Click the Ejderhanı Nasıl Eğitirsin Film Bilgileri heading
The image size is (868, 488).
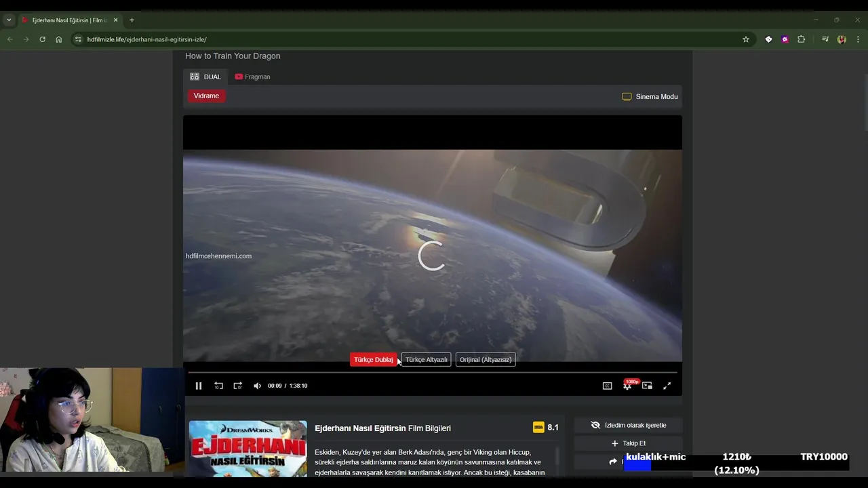point(382,428)
